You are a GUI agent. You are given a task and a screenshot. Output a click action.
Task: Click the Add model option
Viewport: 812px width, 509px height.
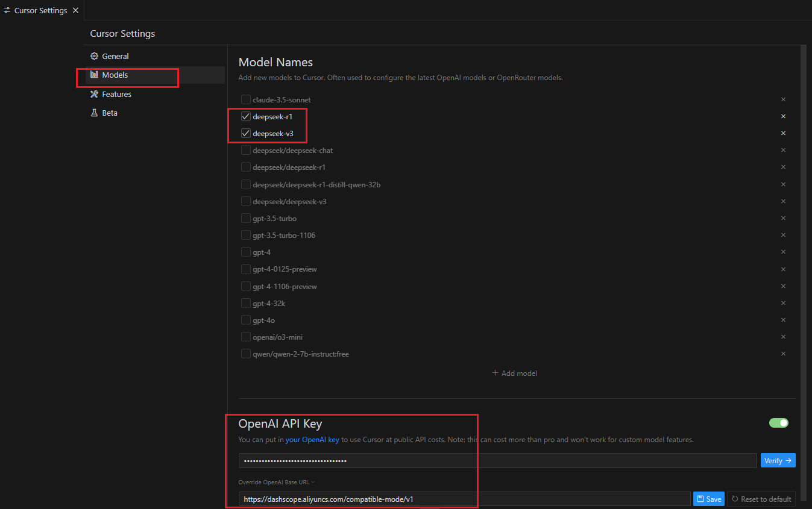click(x=514, y=373)
